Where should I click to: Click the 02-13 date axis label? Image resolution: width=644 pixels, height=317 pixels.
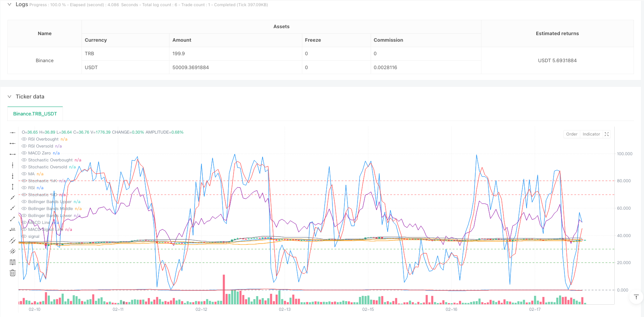(285, 309)
